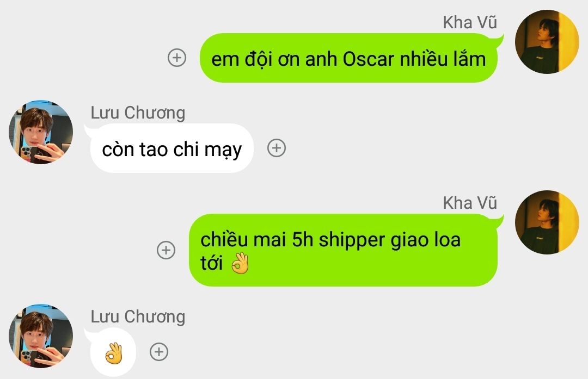Viewport: 588px width, 379px height.
Task: Open Kha Vũ's avatar beside the Oscar message
Action: coord(547,41)
